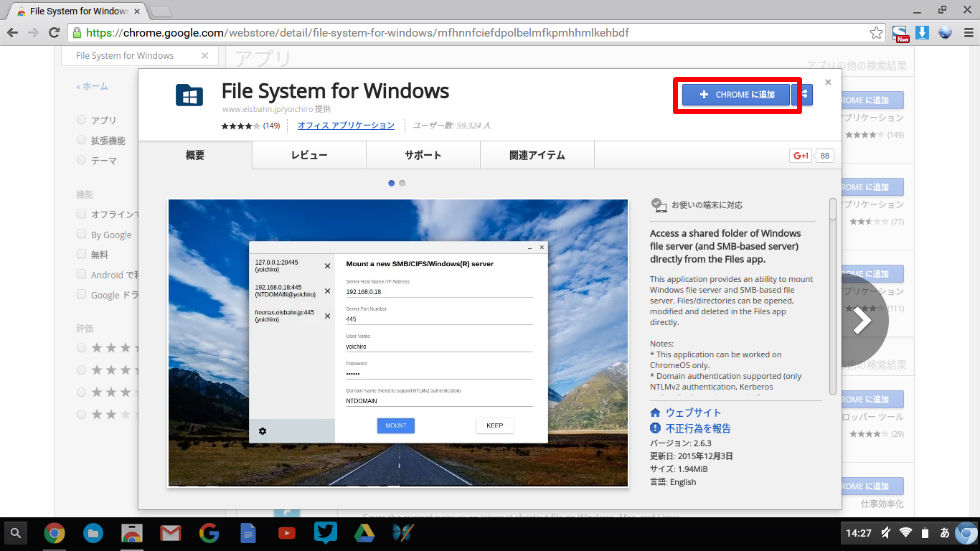Screen dimensions: 980x551
Task: Open the ウェブサイト link
Action: coord(692,412)
